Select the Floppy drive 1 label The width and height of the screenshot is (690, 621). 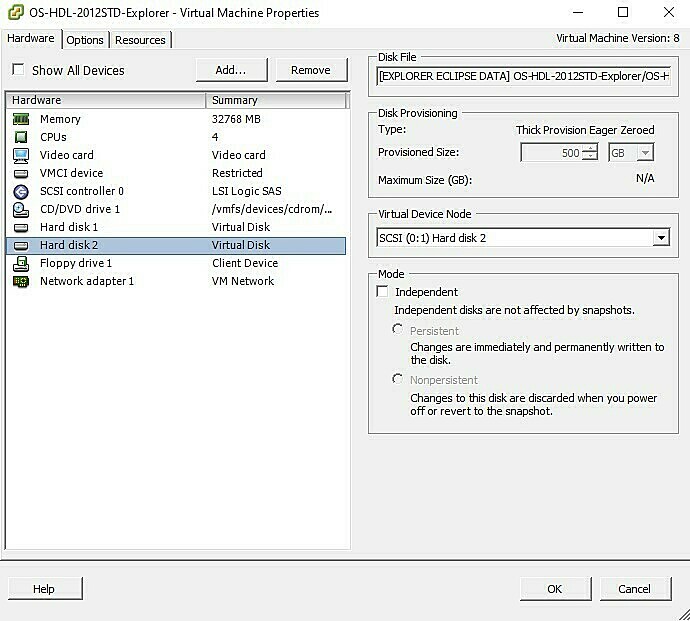[x=76, y=263]
